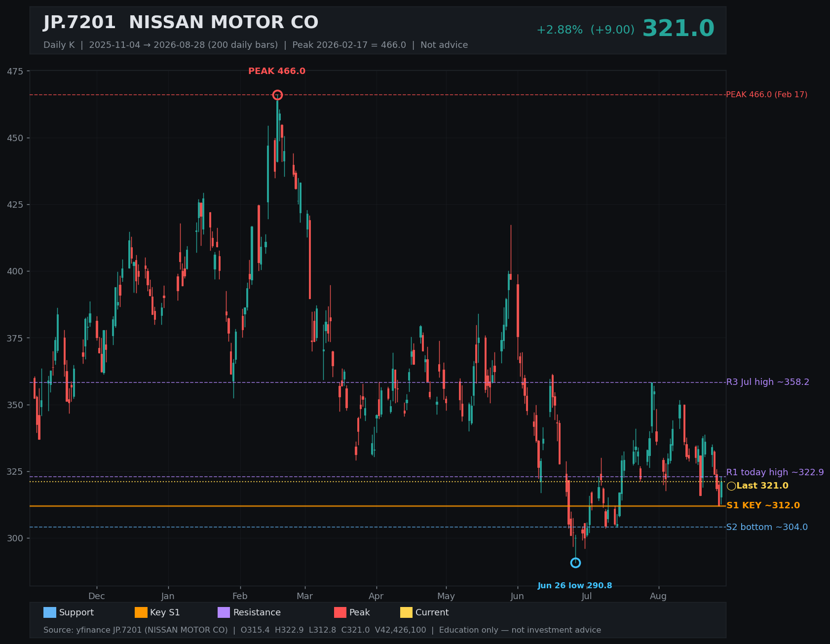Screen dimensions: 830x644
Task: Click the 'Jan' label on the date axis
Action: [168, 596]
